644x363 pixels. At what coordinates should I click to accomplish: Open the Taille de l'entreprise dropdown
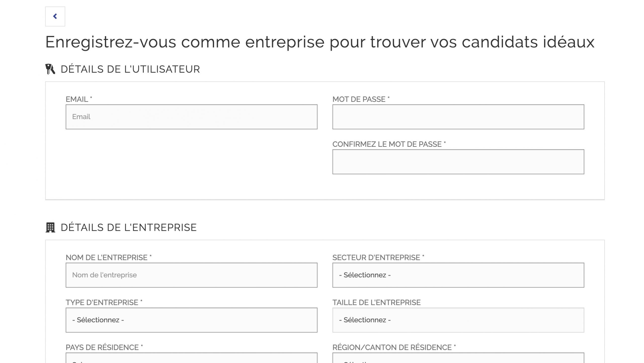click(x=458, y=320)
